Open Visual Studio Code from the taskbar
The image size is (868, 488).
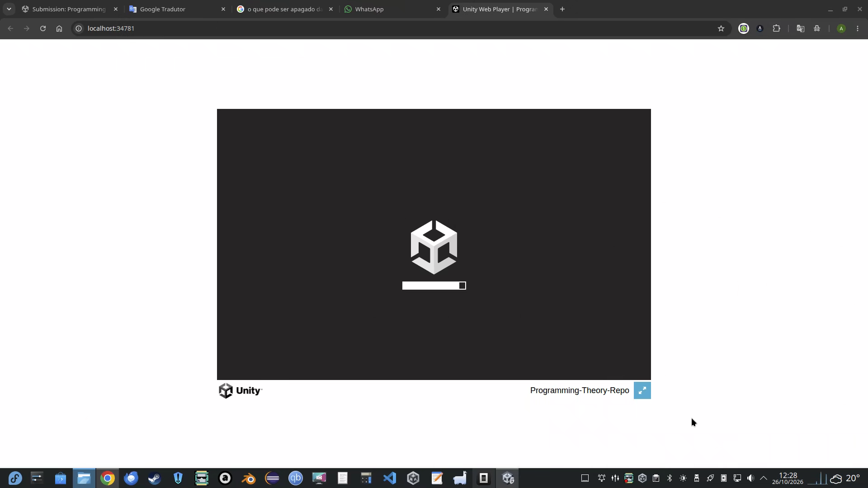click(x=390, y=478)
